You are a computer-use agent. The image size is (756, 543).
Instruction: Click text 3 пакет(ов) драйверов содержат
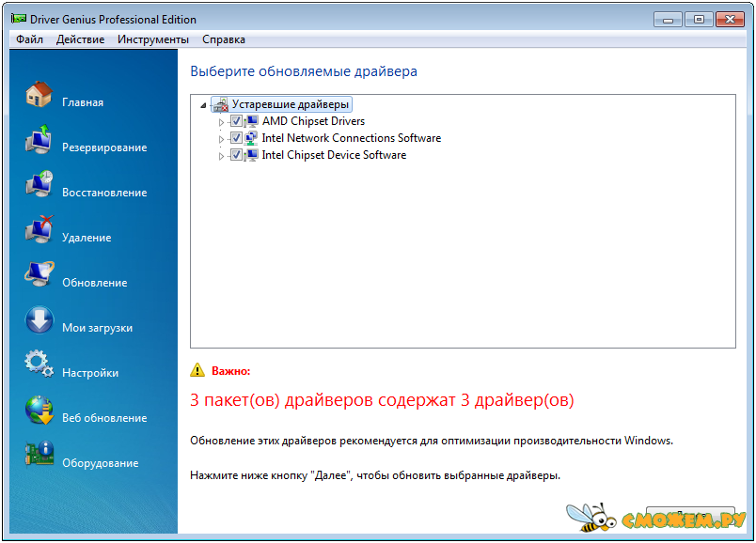click(323, 400)
